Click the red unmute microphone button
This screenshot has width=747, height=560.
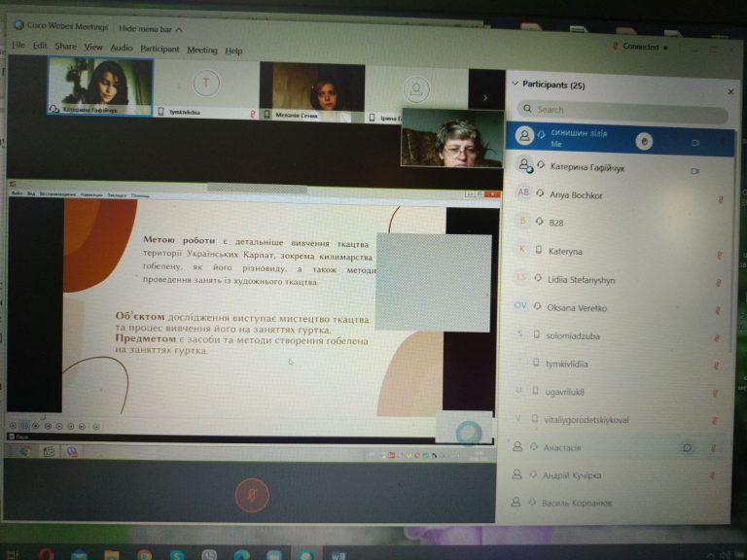(x=252, y=495)
